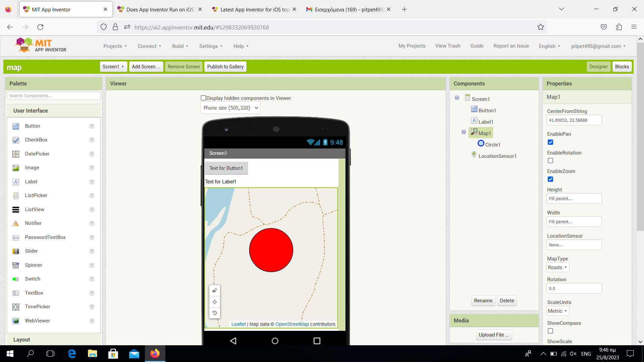Select the Slider component icon in Palette
Viewport: 644px width, 362px height.
pyautogui.click(x=16, y=251)
